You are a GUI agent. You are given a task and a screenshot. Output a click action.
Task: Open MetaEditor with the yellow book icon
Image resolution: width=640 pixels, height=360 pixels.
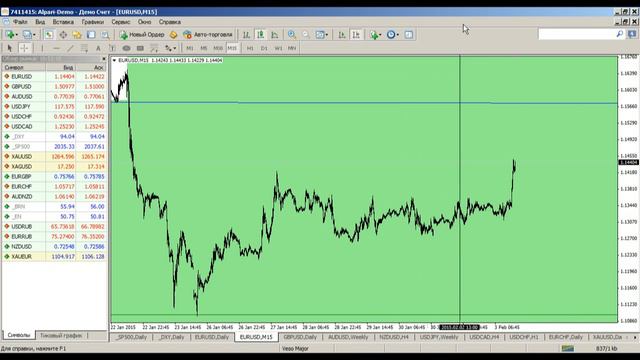[x=173, y=35]
